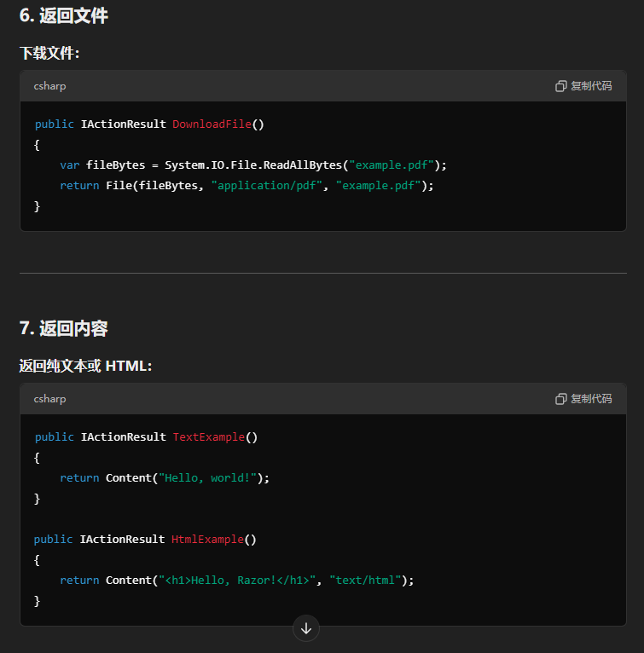
Task: Click the TextExample method name in the code
Action: click(209, 437)
